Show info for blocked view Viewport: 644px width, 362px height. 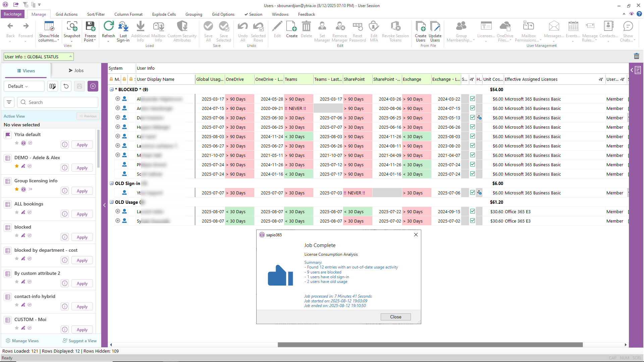(x=65, y=237)
